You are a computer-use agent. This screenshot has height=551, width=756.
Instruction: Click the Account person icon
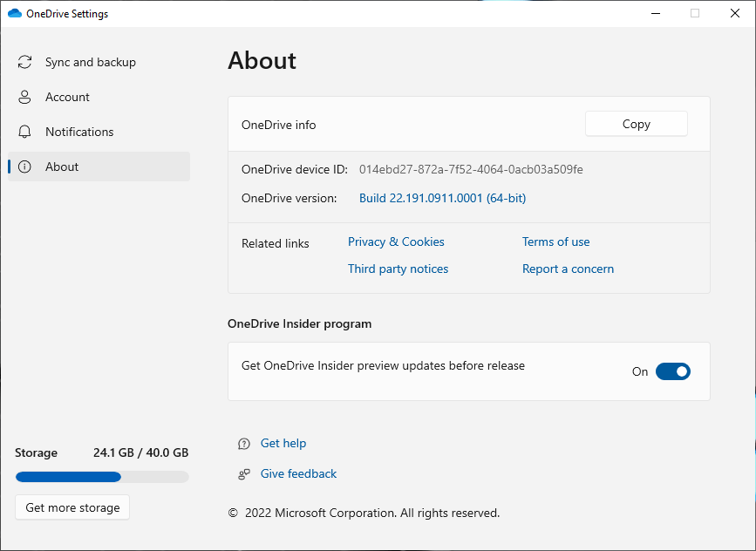coord(24,98)
